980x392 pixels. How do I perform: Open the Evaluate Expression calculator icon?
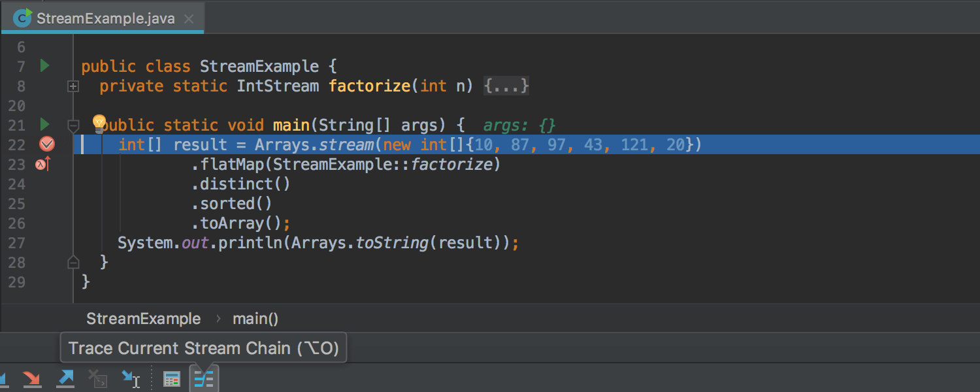tap(171, 378)
